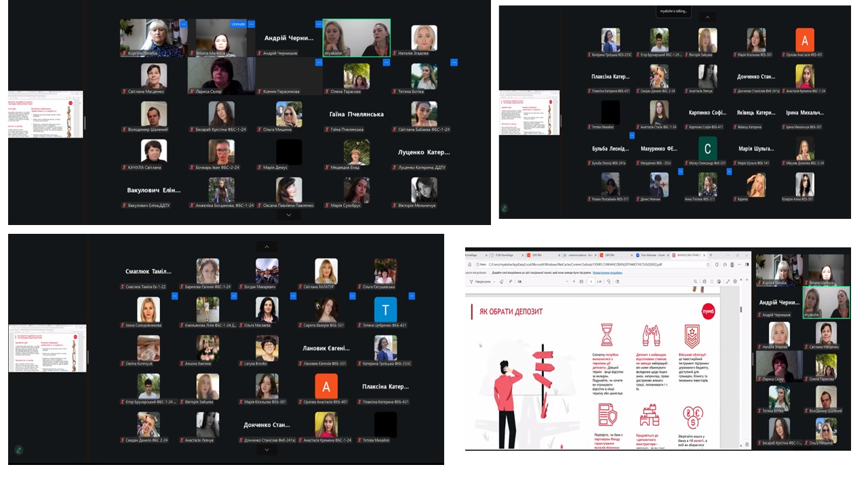
Task: Click the green annotation pen icon
Action: (19, 449)
